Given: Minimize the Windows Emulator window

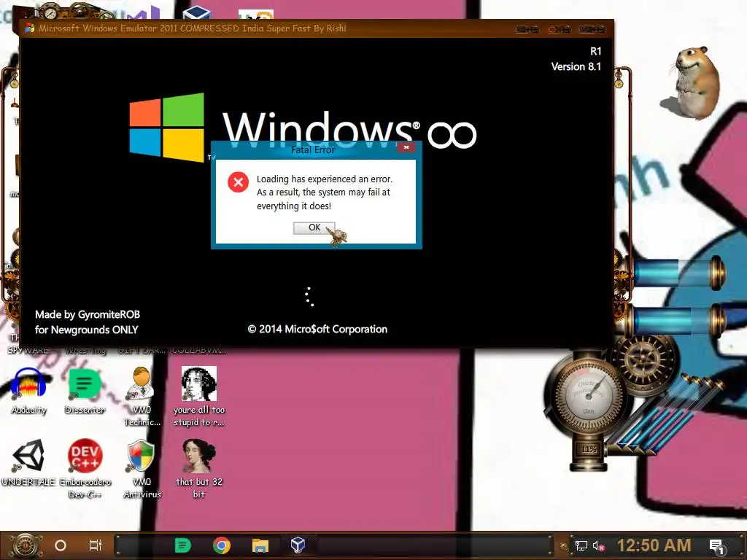Looking at the screenshot, I should (x=527, y=29).
